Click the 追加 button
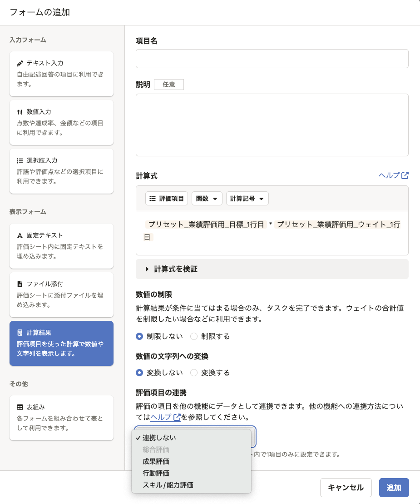The image size is (420, 504). tap(394, 488)
